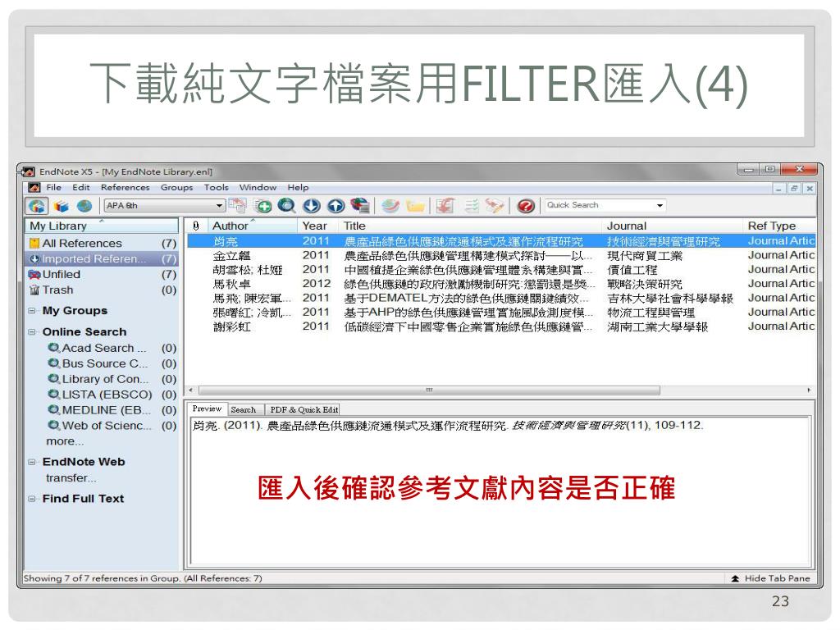This screenshot has height=630, width=840.
Task: Open the Edit menu
Action: tap(81, 188)
